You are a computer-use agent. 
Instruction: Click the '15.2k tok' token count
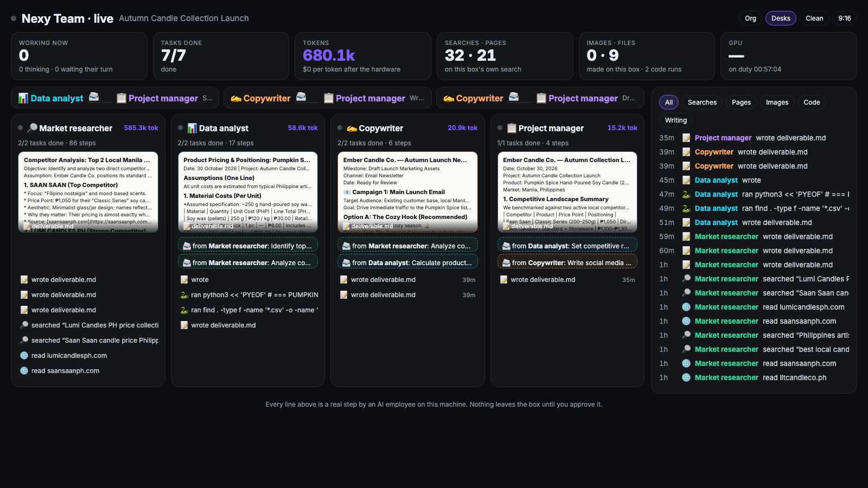tap(622, 128)
